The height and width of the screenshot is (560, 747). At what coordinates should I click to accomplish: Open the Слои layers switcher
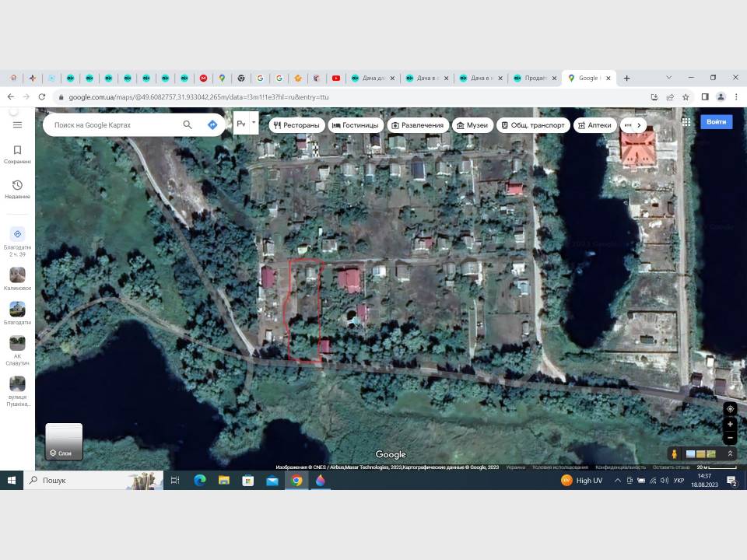pyautogui.click(x=64, y=442)
